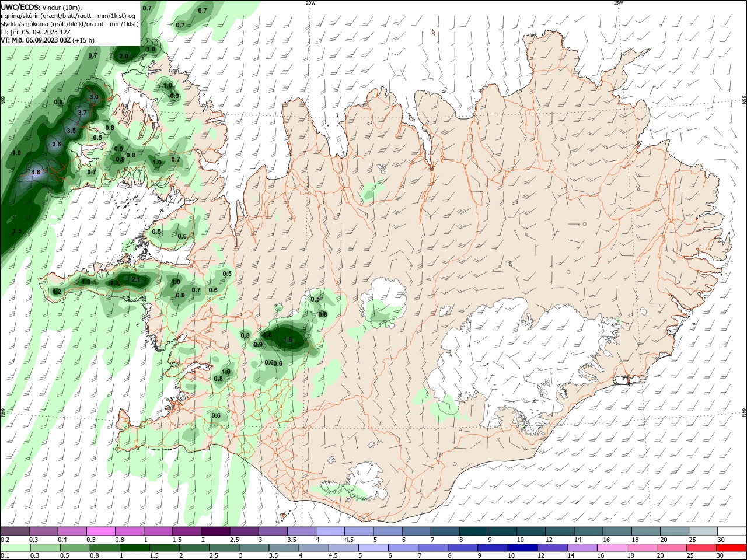Click the light grey swatch labeled 25 in upper legend
Screen dimensions: 747x560
coord(703,531)
